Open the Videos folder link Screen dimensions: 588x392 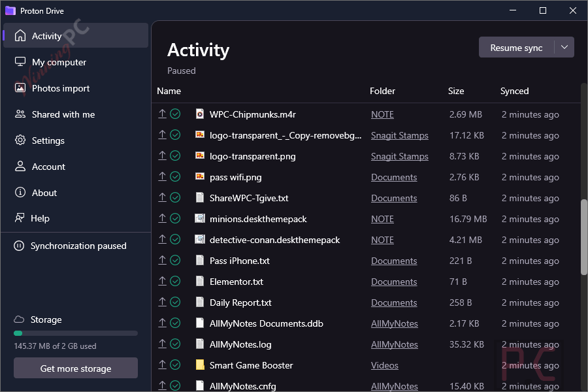tap(385, 365)
